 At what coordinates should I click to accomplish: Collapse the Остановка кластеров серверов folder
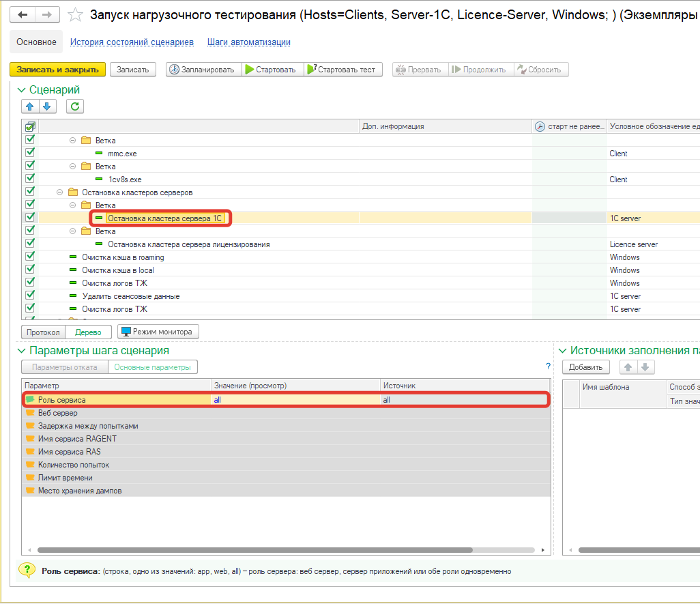[60, 192]
